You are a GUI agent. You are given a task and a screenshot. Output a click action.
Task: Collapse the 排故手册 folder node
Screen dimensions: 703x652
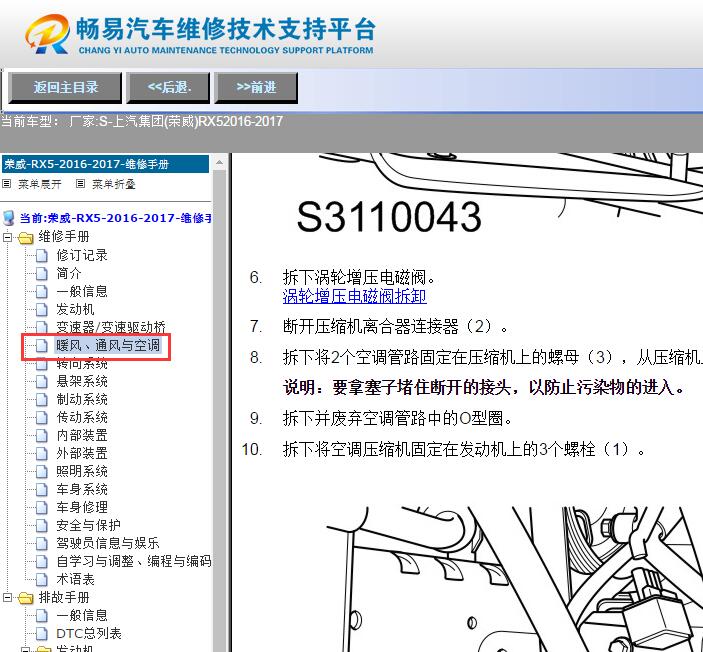[7, 598]
